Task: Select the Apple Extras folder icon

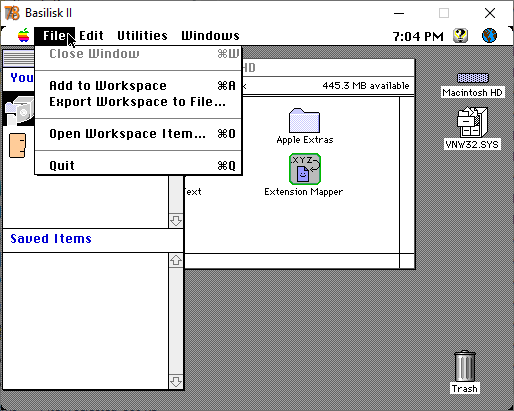Action: [x=304, y=120]
